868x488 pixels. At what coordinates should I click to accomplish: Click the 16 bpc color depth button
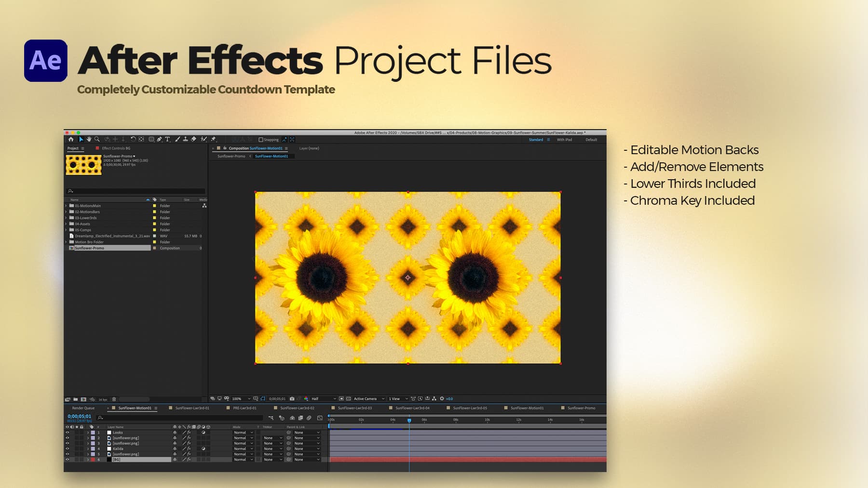pyautogui.click(x=103, y=399)
